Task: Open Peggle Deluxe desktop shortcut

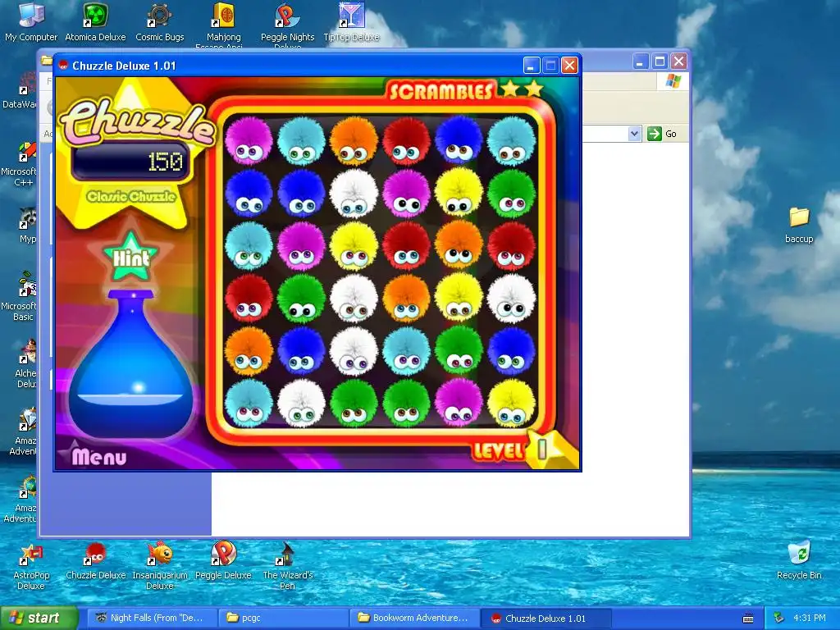Action: pyautogui.click(x=223, y=561)
